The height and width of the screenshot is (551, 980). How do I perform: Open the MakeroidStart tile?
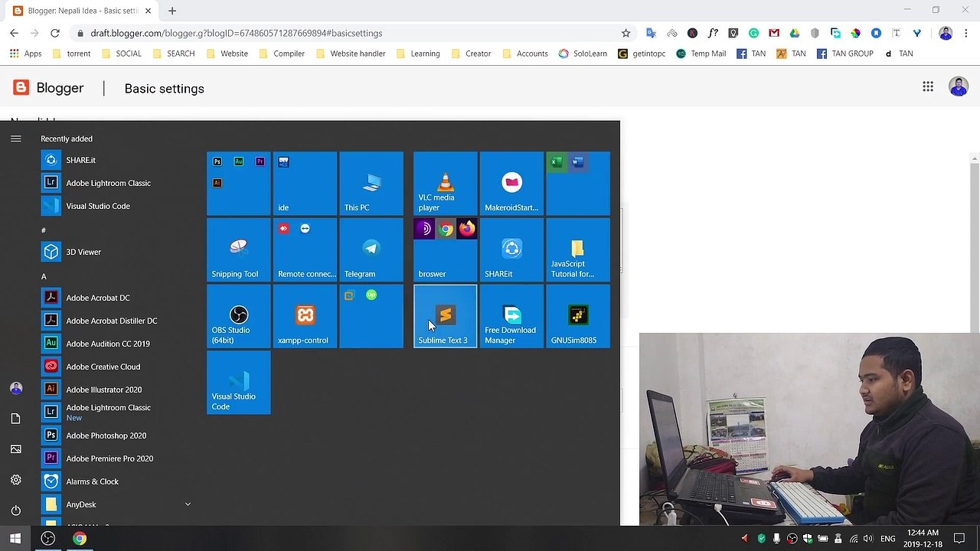[x=511, y=184]
